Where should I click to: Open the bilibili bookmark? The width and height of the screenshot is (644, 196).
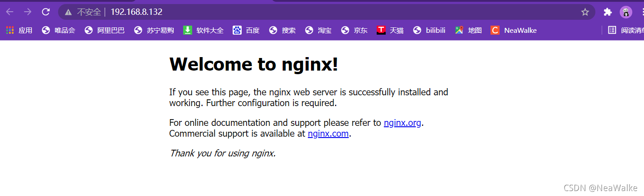[x=429, y=30]
